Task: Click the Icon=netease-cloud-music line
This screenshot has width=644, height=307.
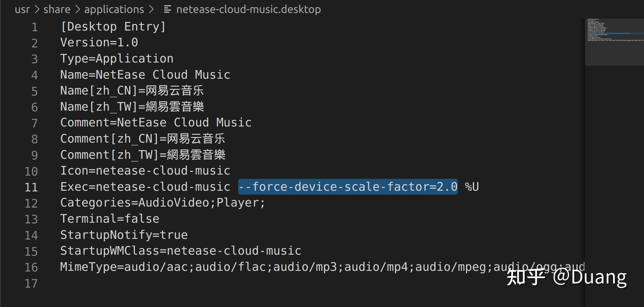Action: pos(145,171)
